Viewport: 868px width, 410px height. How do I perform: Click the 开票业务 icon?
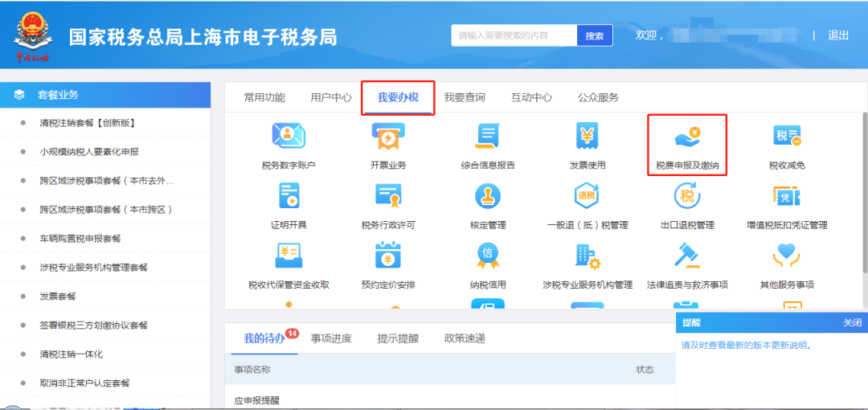(x=388, y=138)
